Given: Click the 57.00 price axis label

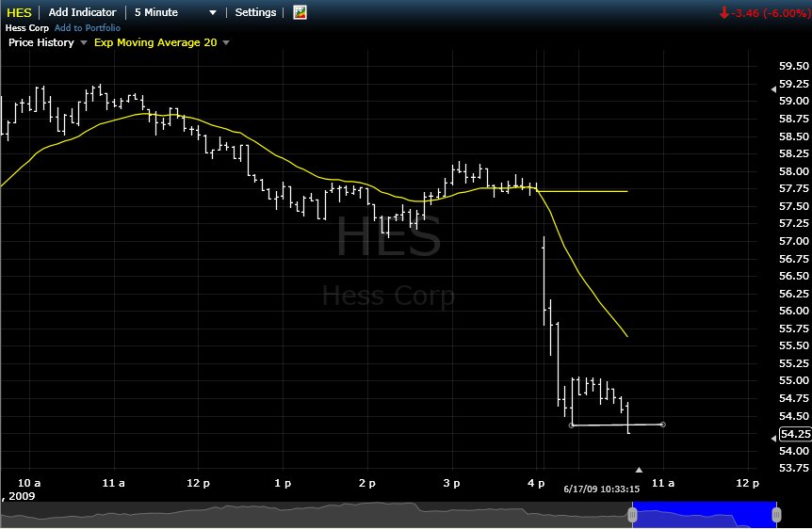Looking at the screenshot, I should point(794,241).
